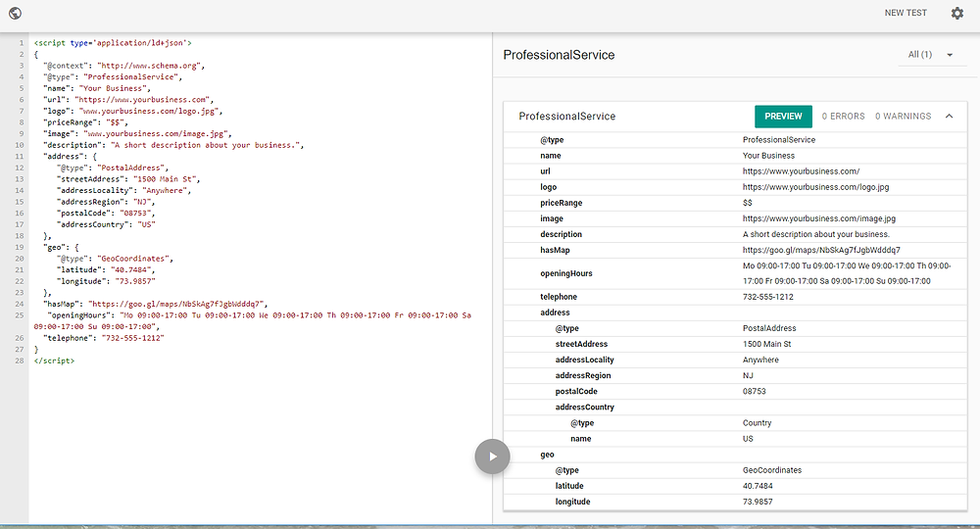The height and width of the screenshot is (529, 980).
Task: Click the GeoCoordinates type value
Action: point(772,470)
